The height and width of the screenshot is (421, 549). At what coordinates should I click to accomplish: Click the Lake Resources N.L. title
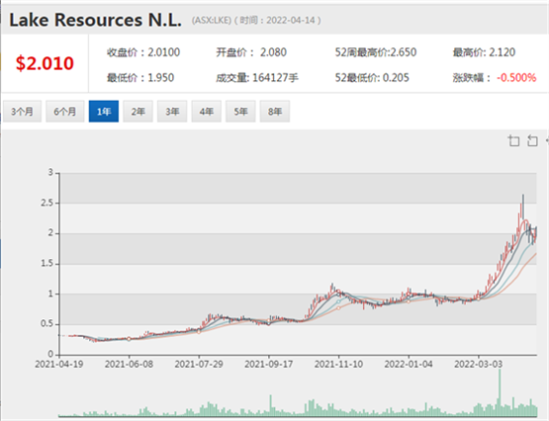[95, 20]
